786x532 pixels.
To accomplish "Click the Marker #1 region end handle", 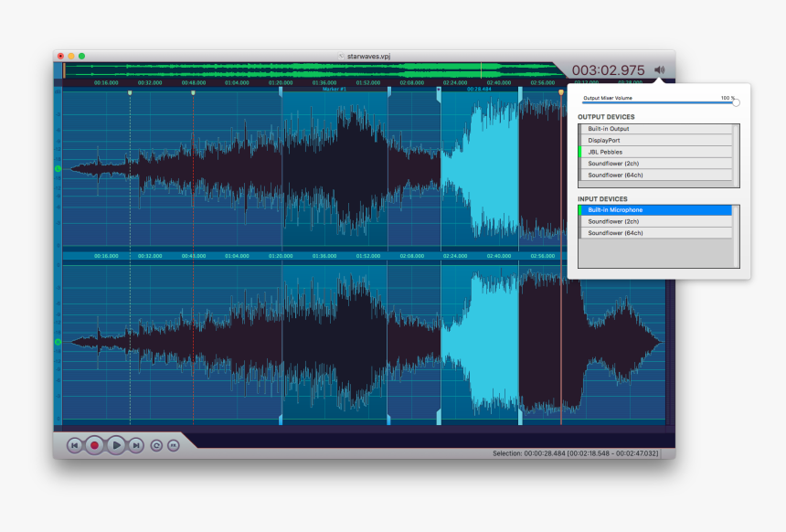I will pos(389,91).
